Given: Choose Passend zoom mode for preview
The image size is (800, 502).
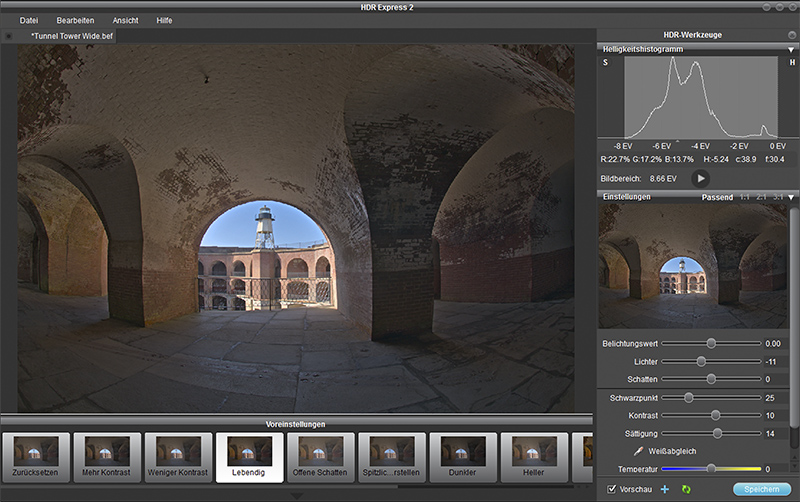Looking at the screenshot, I should coord(717,198).
